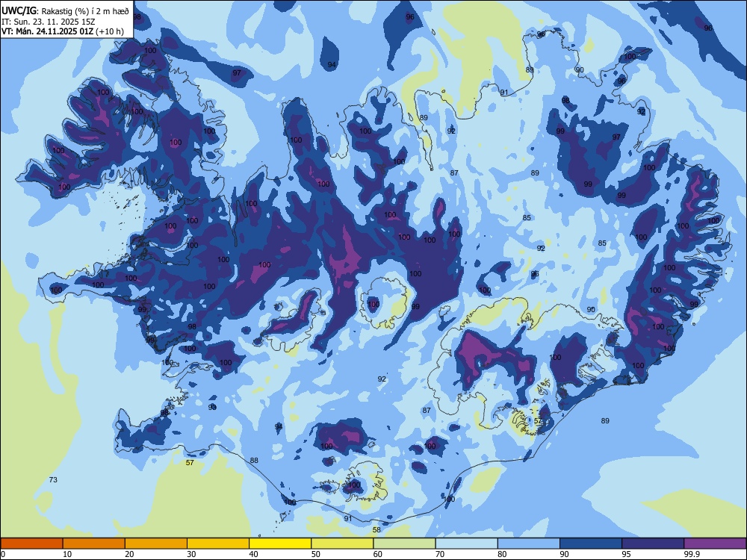Click the legend tick label '10'
This screenshot has width=747, height=560.
(x=67, y=554)
